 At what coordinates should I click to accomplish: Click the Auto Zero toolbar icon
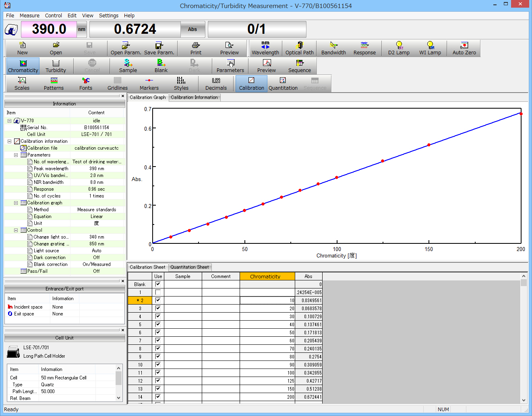point(464,48)
